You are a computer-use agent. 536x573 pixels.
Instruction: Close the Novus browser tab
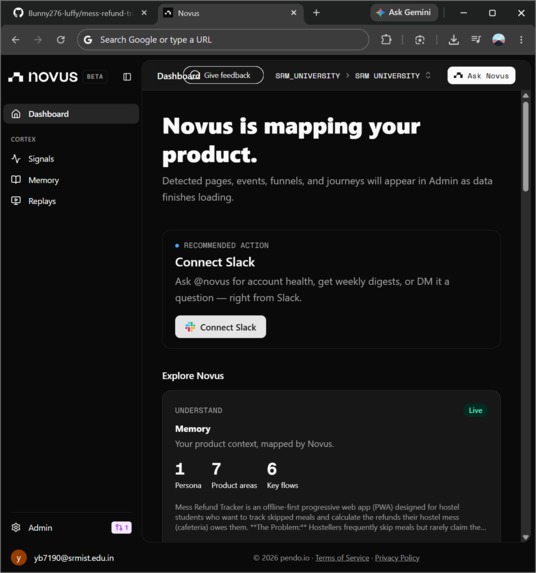coord(293,13)
